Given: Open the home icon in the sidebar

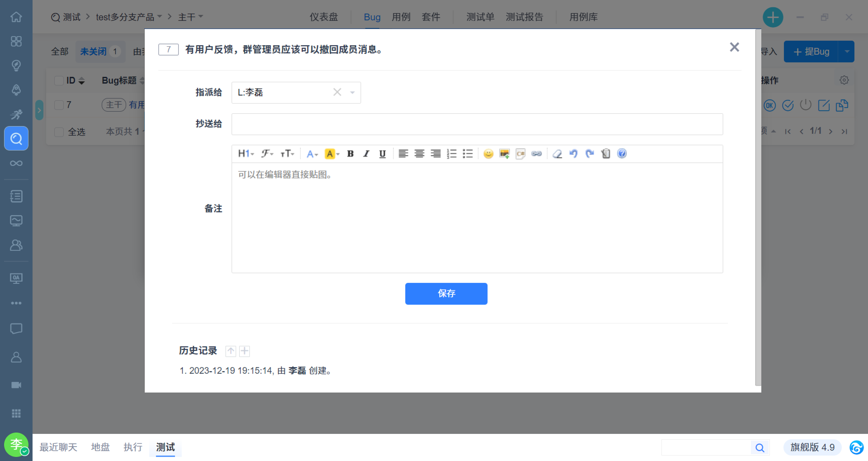Looking at the screenshot, I should [16, 16].
